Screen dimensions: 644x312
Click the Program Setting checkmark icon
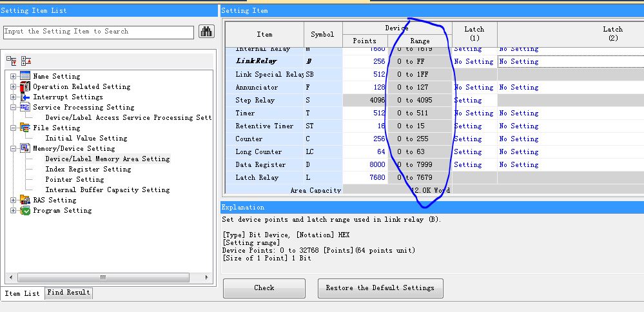pyautogui.click(x=25, y=210)
